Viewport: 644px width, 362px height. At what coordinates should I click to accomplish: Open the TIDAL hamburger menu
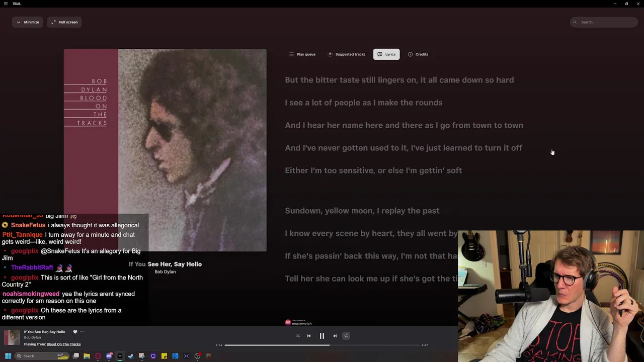pos(6,4)
